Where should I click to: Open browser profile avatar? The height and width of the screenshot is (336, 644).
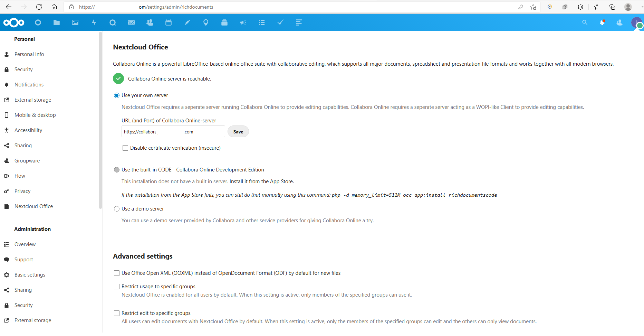coord(628,7)
